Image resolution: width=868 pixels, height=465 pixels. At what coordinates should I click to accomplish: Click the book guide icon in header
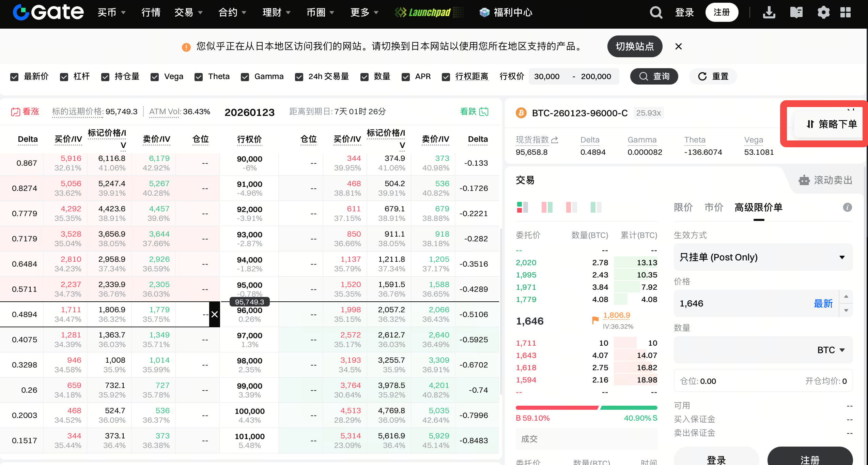pos(796,13)
